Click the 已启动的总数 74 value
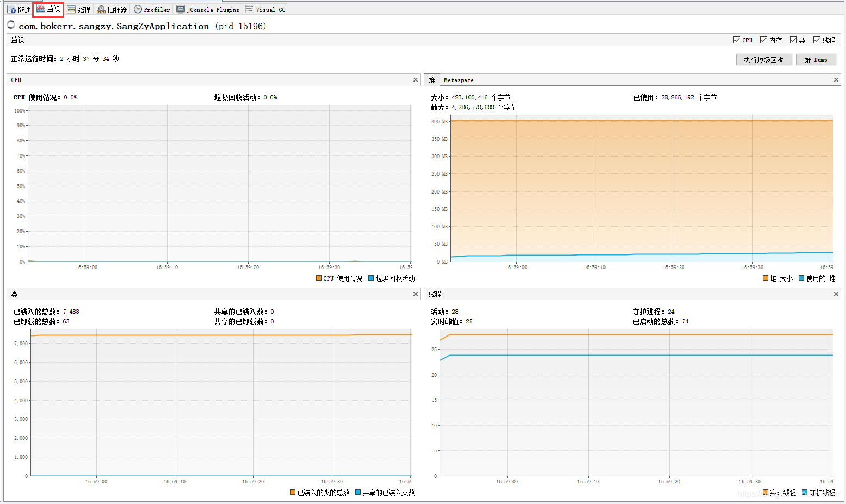The image size is (846, 504). pyautogui.click(x=686, y=321)
